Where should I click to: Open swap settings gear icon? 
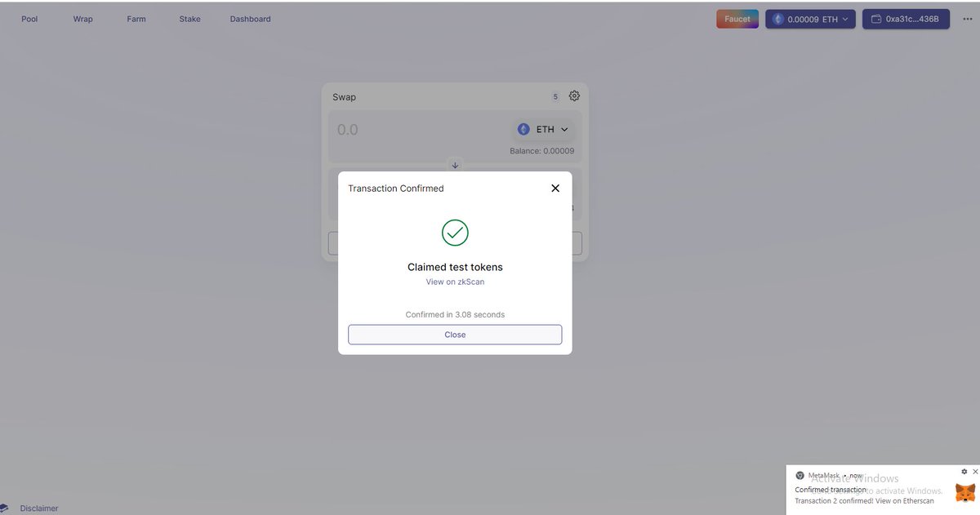click(574, 95)
